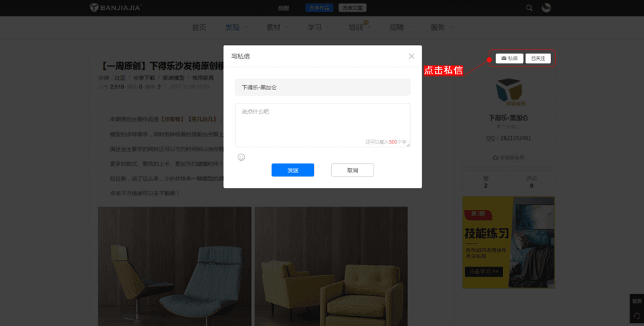Expand the 发现 menu arrow

tap(246, 27)
